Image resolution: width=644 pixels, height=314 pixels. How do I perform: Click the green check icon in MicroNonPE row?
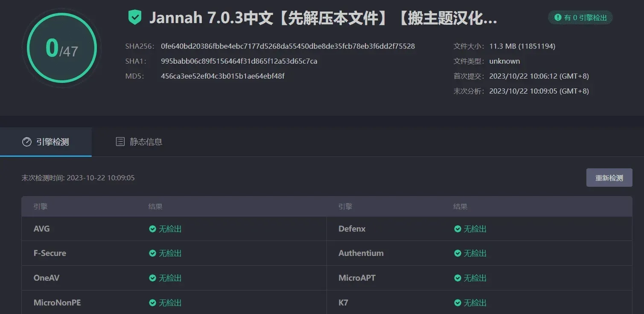pyautogui.click(x=152, y=303)
